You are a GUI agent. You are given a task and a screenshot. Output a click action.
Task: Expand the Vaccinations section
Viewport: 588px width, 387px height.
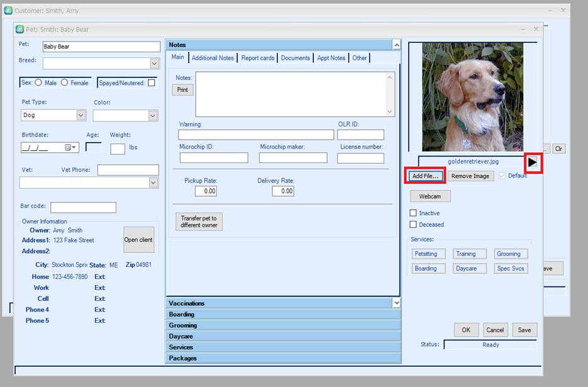point(283,303)
